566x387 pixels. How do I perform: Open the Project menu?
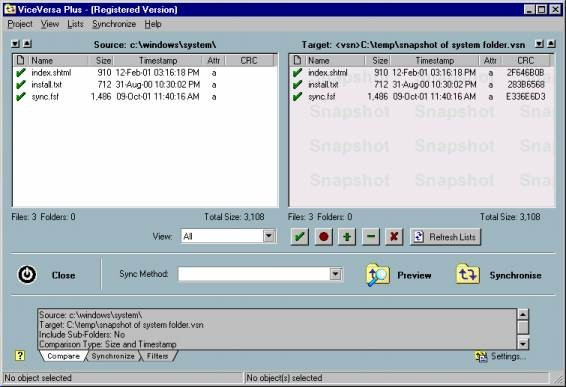click(x=20, y=24)
